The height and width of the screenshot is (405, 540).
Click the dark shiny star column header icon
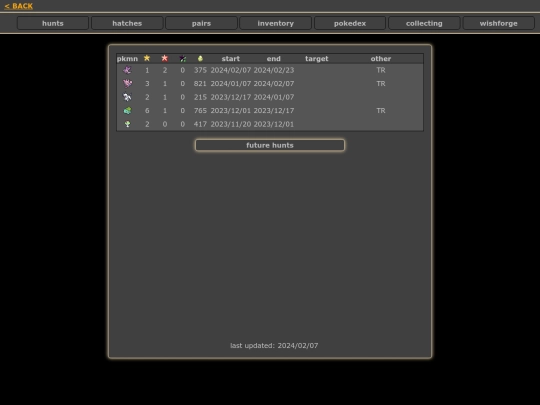[x=183, y=59]
